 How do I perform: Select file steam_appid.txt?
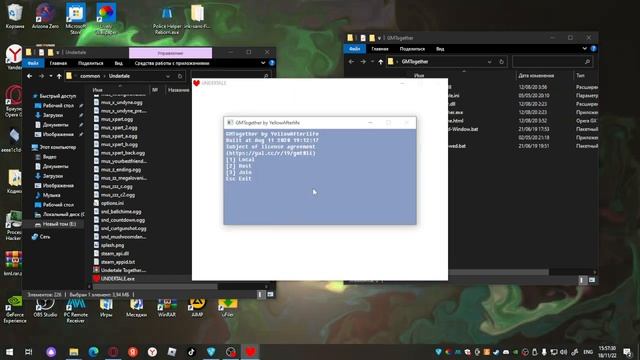coord(118,262)
